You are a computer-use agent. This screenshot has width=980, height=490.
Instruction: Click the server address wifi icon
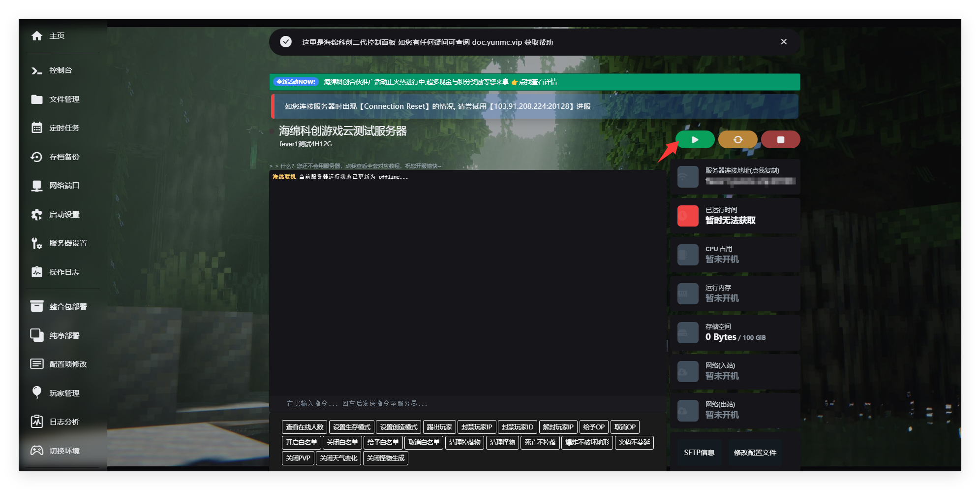click(688, 177)
